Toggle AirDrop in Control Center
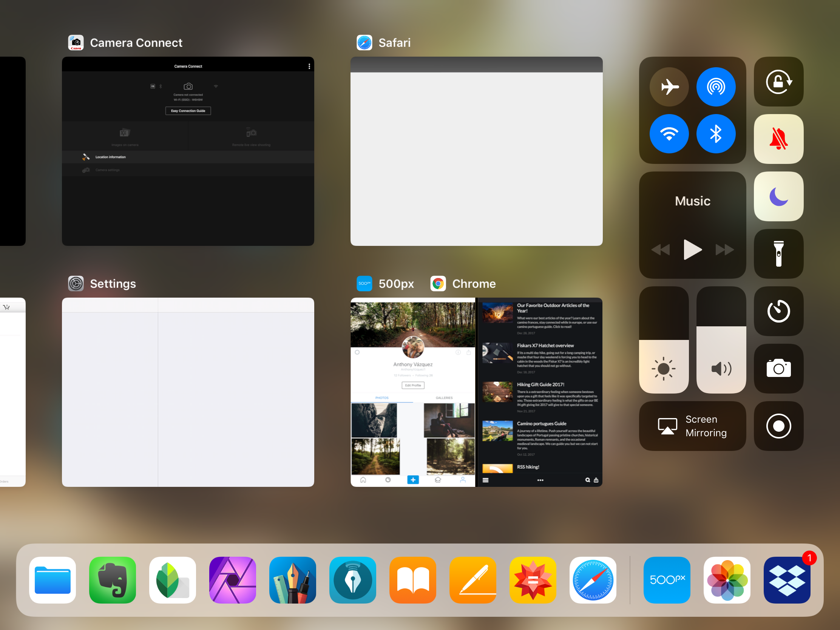 tap(716, 87)
